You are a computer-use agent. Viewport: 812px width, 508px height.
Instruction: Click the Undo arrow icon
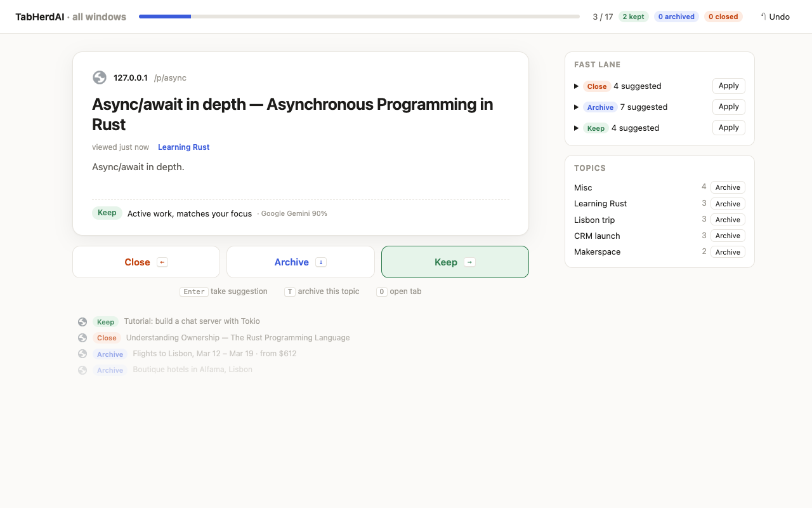tap(763, 17)
